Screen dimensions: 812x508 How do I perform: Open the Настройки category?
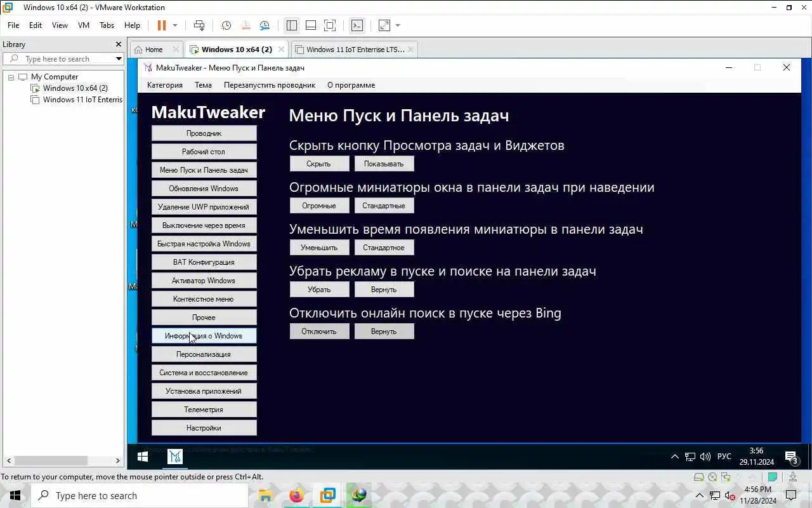204,428
